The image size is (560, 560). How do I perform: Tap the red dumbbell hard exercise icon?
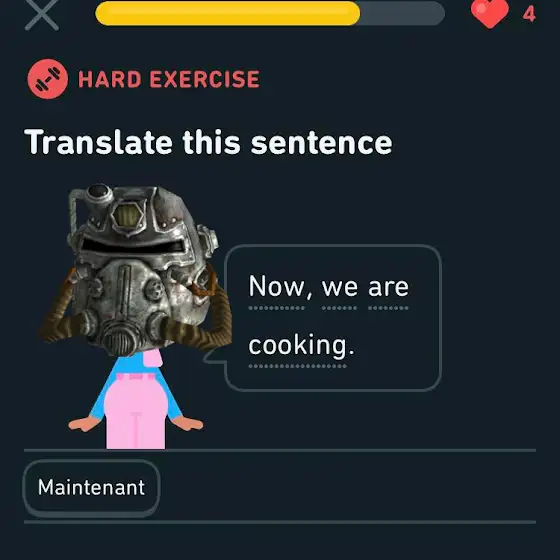point(48,79)
